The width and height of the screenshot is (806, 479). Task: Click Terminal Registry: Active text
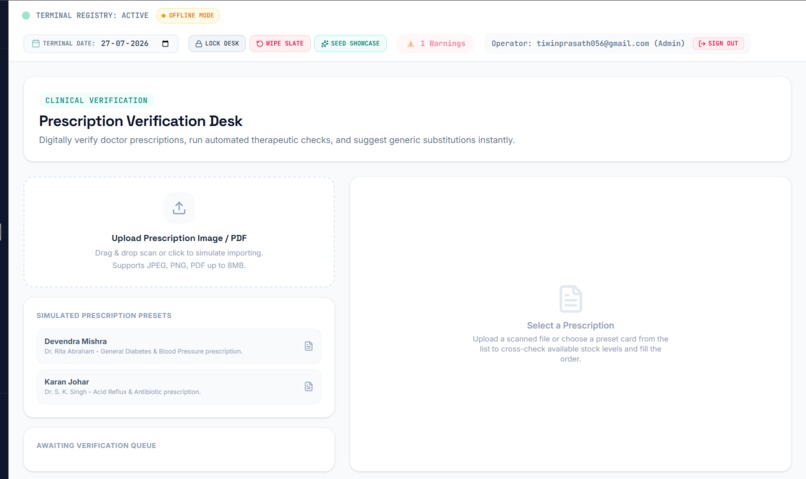pyautogui.click(x=92, y=15)
